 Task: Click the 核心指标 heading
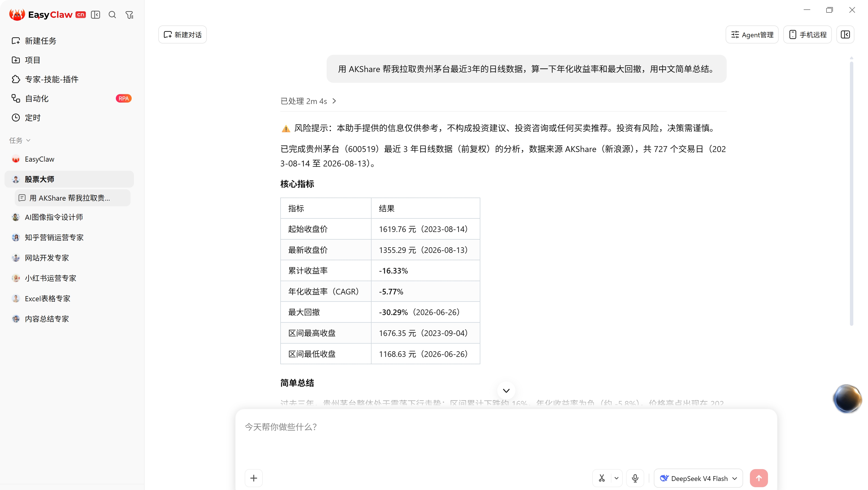(x=297, y=184)
